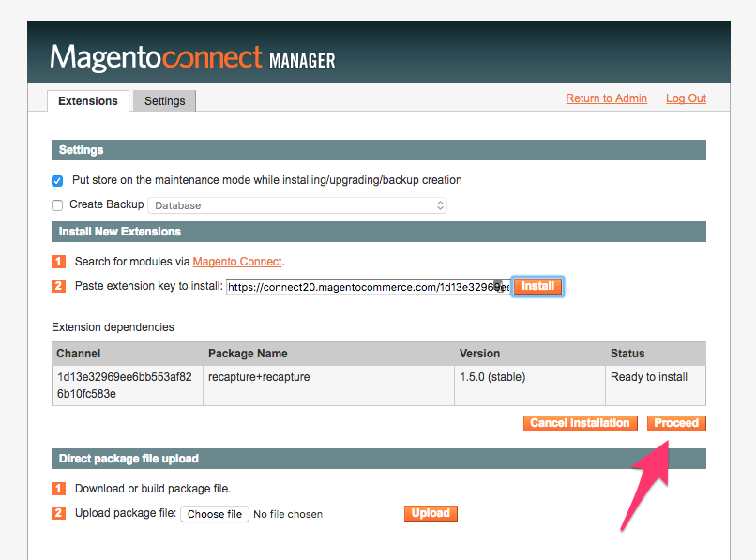Open the Extensions tab

click(88, 100)
